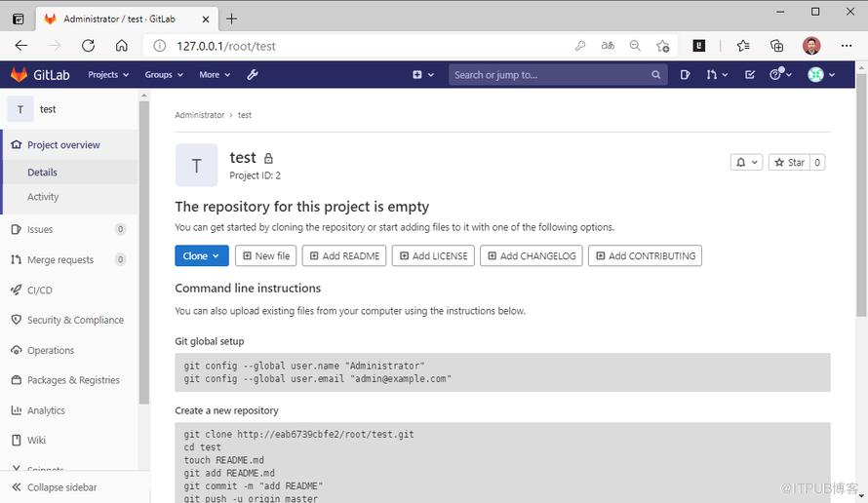Viewport: 868px width, 503px height.
Task: Open browser Settings and more menu
Action: 847,46
